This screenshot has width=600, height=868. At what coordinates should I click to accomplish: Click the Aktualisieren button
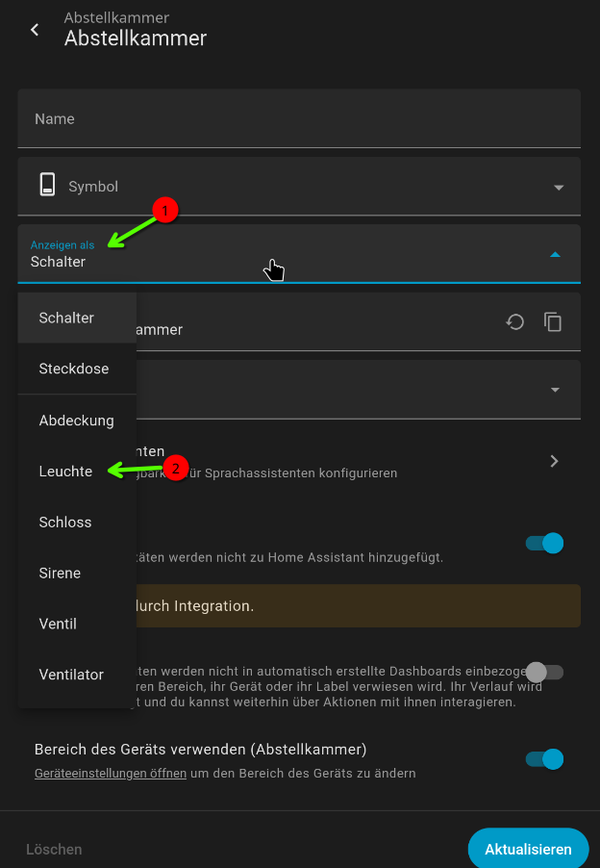[x=528, y=849]
